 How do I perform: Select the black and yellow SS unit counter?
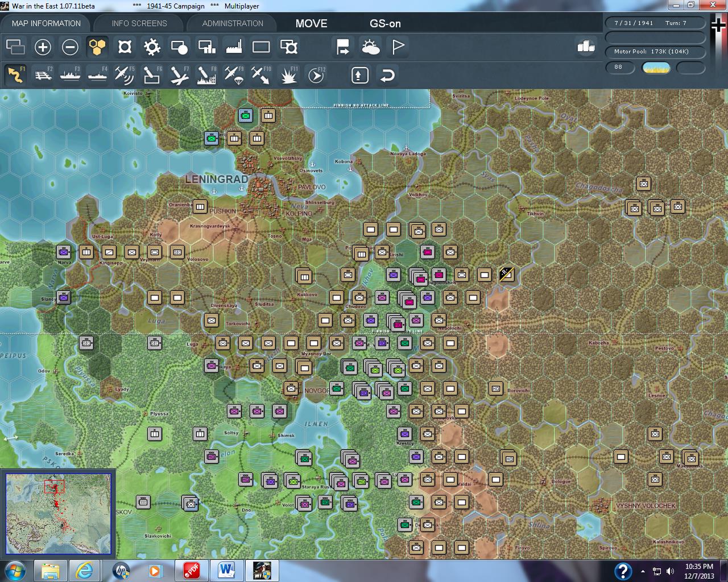tap(506, 275)
